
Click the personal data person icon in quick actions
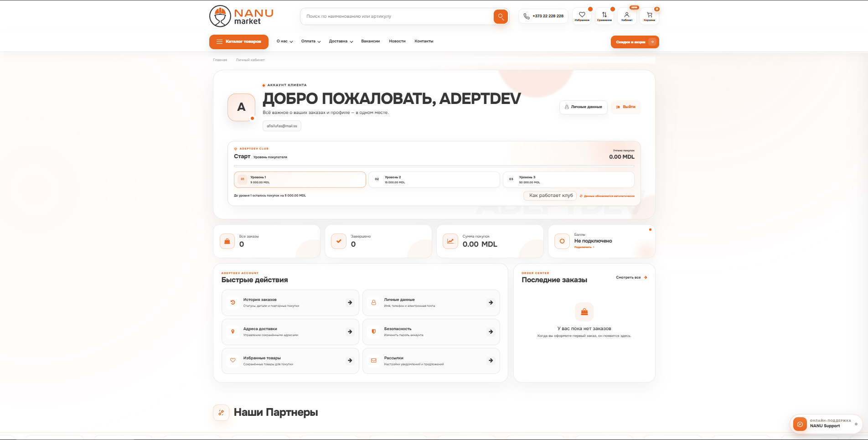pyautogui.click(x=374, y=302)
